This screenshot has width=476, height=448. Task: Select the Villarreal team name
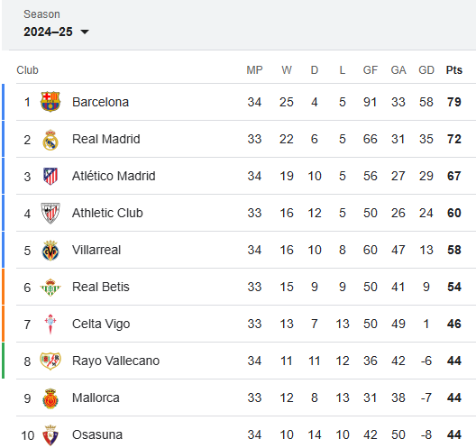tap(96, 250)
